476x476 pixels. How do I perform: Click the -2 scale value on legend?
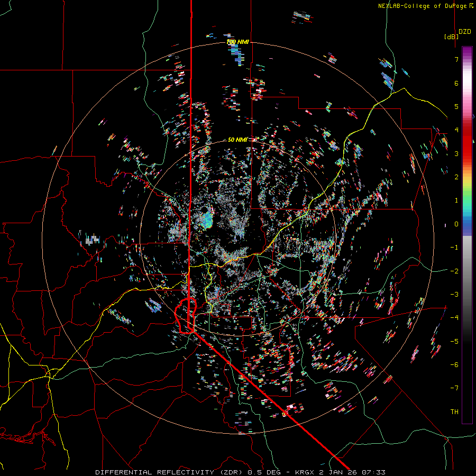tap(454, 271)
